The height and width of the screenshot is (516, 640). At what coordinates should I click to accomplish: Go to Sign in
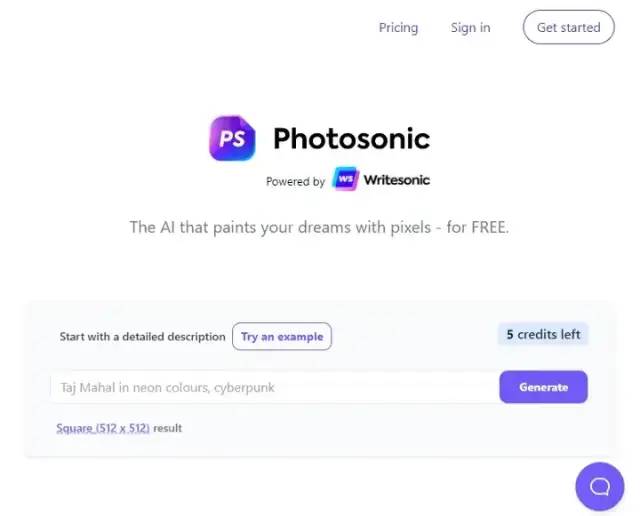pos(470,27)
